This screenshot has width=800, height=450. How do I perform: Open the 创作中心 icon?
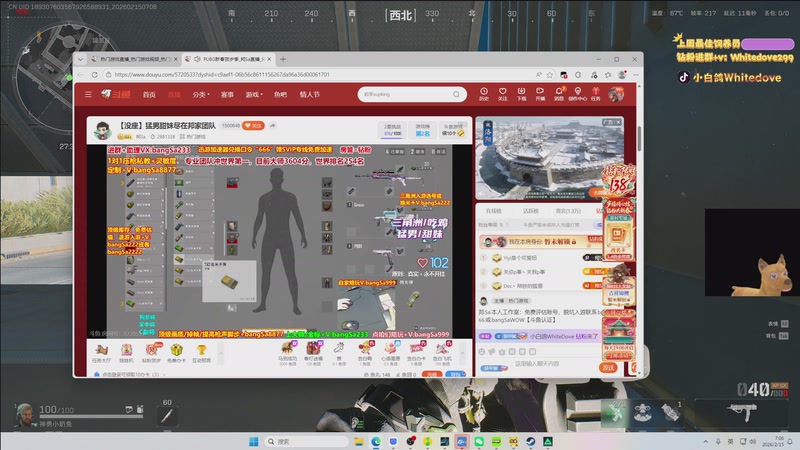[578, 94]
